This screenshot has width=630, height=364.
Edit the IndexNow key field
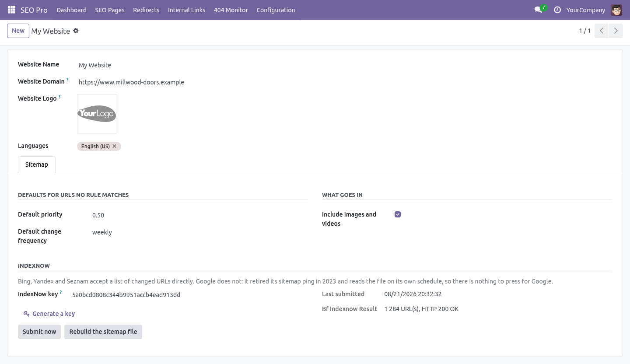(190, 295)
